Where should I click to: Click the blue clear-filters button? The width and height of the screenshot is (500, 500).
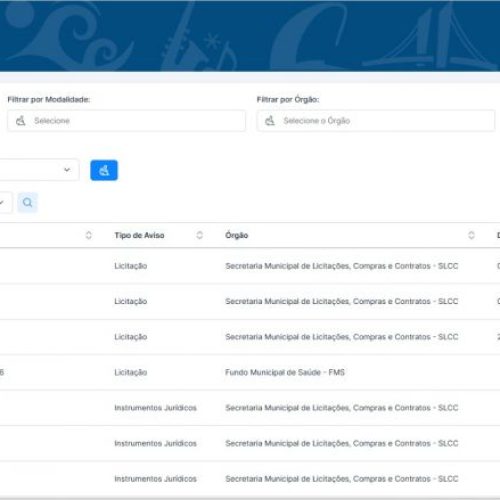(x=104, y=170)
